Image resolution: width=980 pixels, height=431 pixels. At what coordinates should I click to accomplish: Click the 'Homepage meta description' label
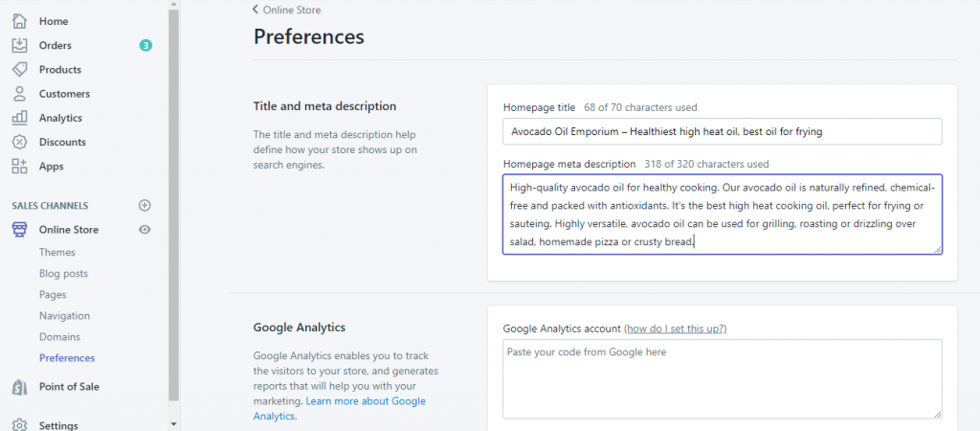coord(569,164)
